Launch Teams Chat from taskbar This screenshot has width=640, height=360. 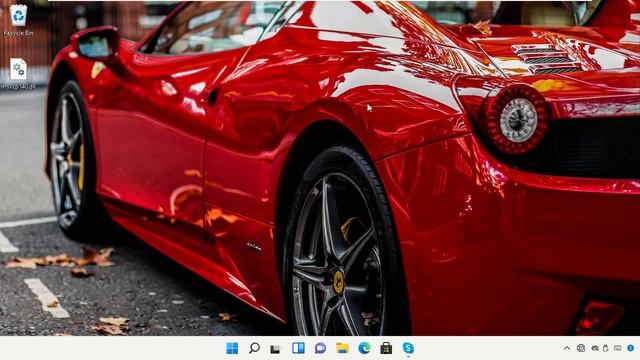(320, 348)
